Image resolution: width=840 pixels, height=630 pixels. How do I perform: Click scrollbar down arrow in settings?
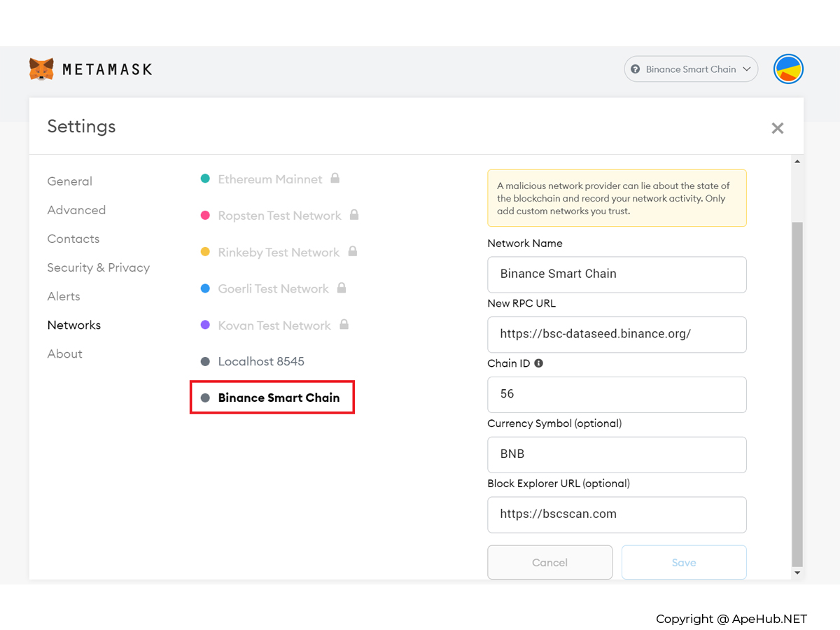coord(797,573)
